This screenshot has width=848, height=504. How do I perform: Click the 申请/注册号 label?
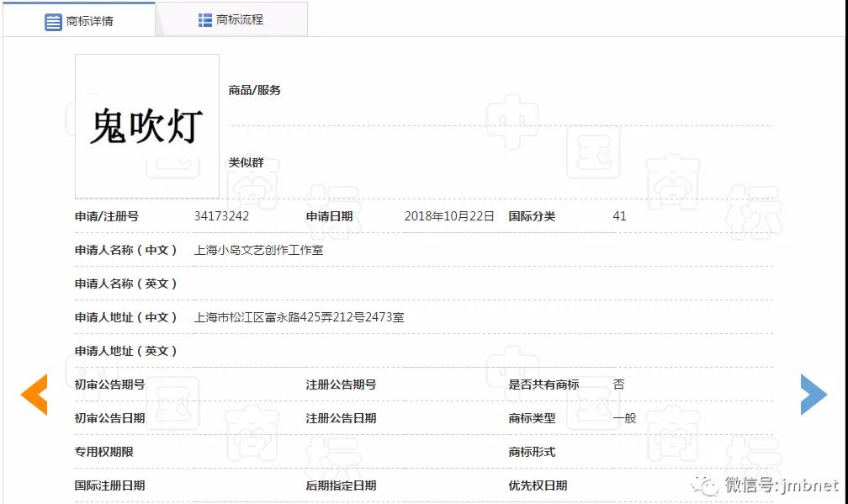pyautogui.click(x=107, y=216)
